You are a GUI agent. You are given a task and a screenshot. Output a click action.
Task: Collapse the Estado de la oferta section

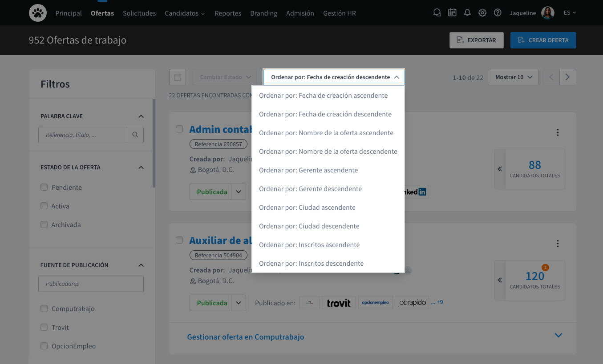[x=141, y=168]
